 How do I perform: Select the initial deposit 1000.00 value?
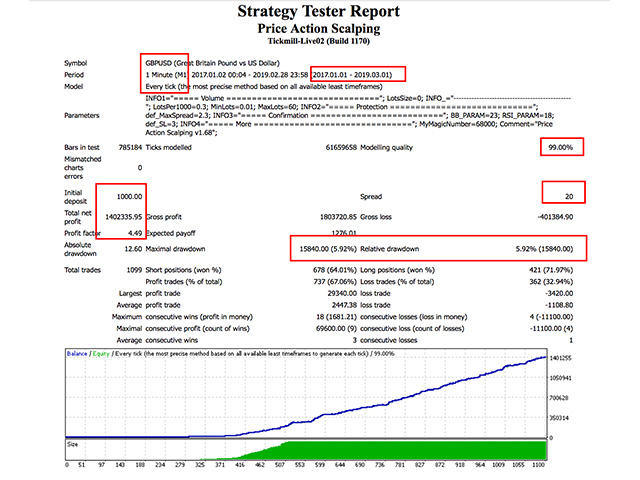tap(129, 197)
